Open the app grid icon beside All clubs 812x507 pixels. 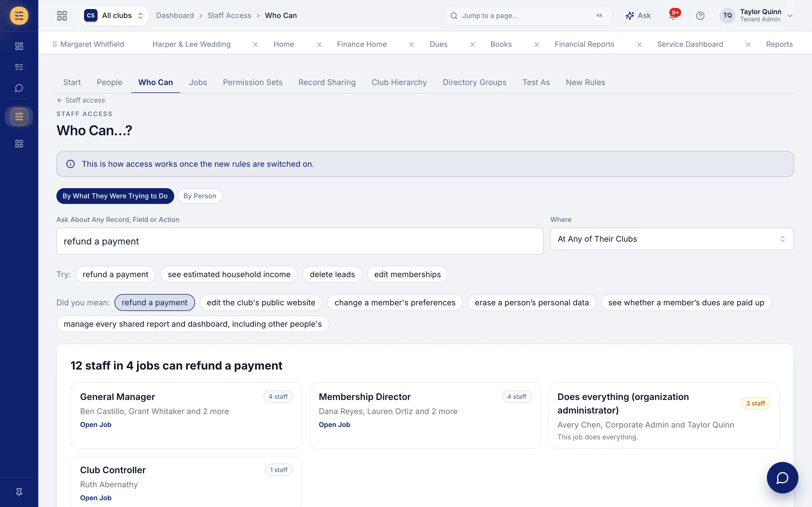coord(62,16)
